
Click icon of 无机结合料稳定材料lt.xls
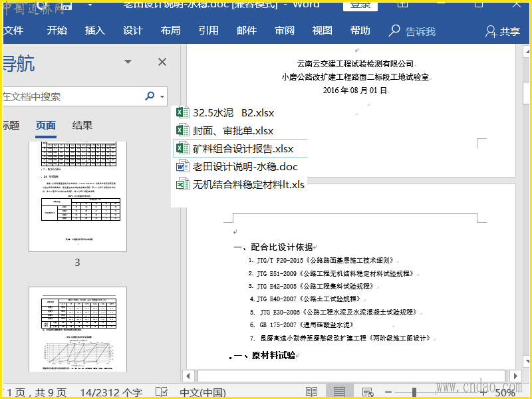pyautogui.click(x=182, y=184)
